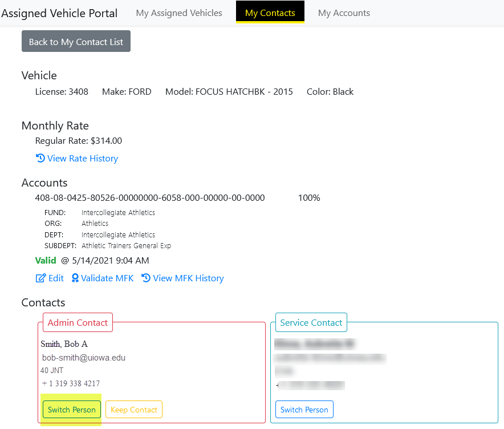This screenshot has height=429, width=504.
Task: Click the pencil edit icon under Accounts
Action: [x=40, y=278]
